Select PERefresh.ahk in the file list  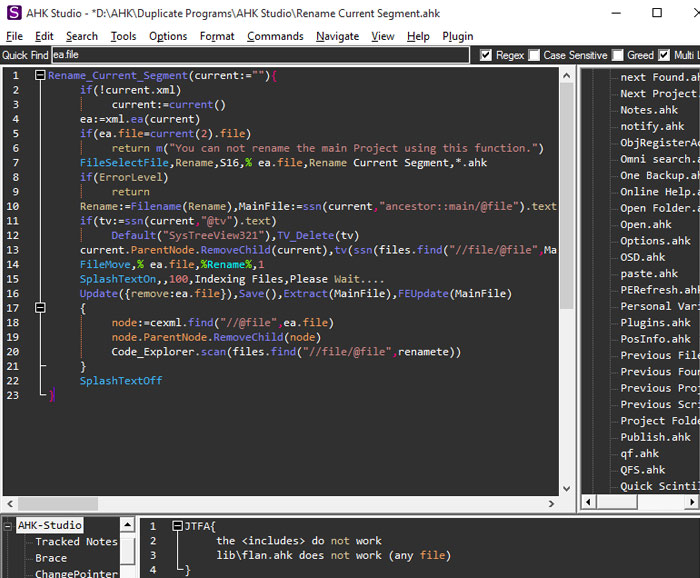tap(659, 290)
